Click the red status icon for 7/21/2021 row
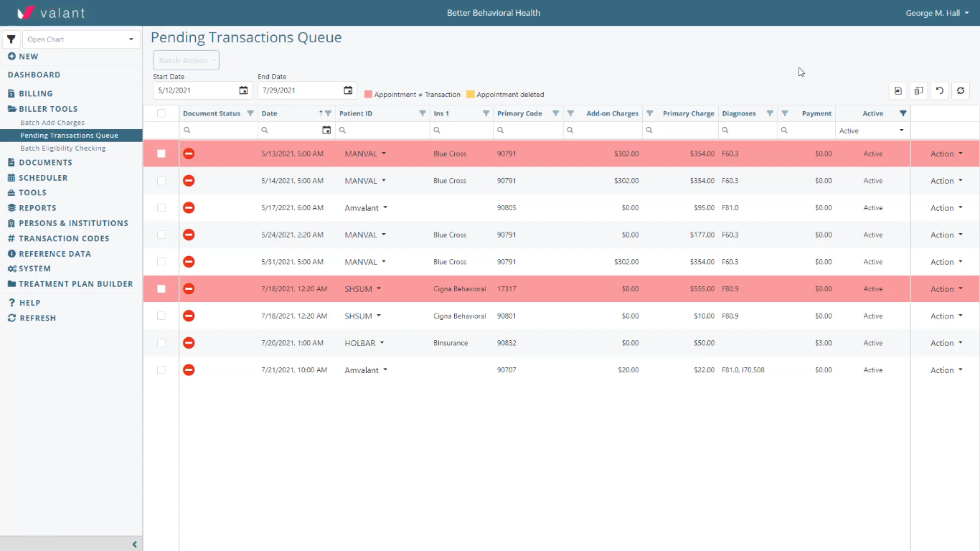Screen dimensions: 980x551 (189, 370)
